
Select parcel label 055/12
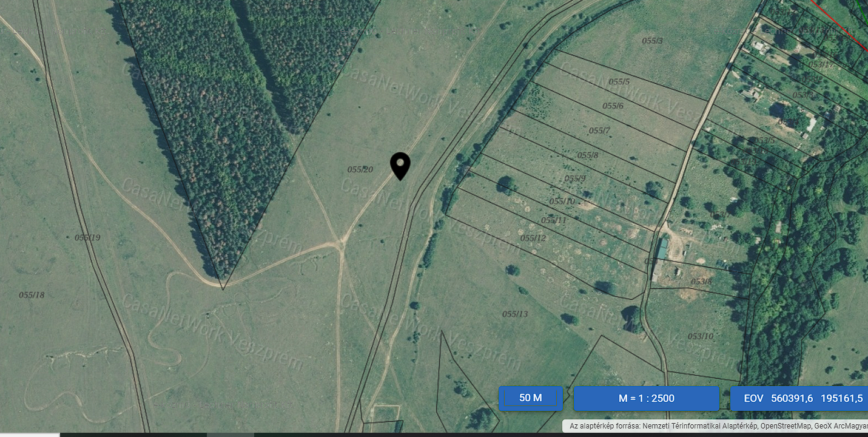tap(533, 238)
